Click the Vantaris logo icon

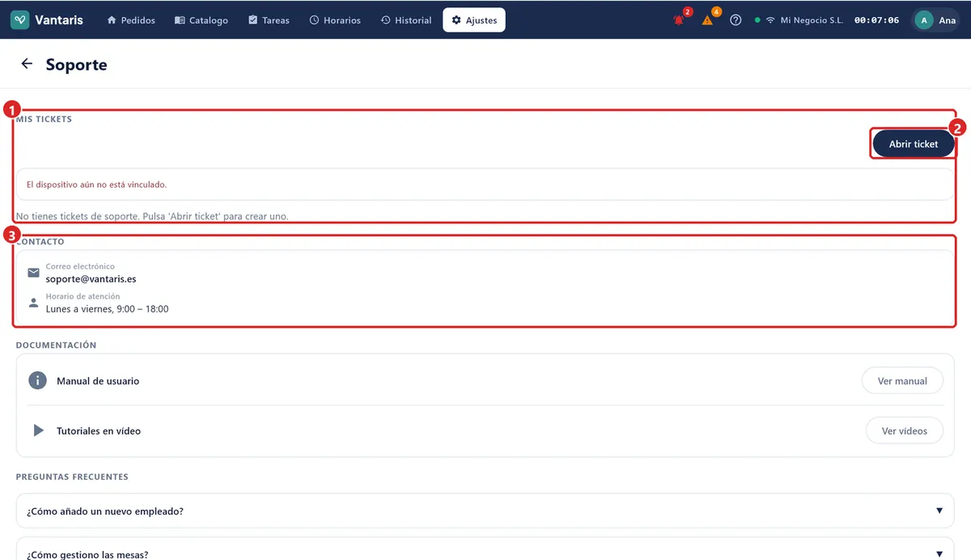point(20,20)
